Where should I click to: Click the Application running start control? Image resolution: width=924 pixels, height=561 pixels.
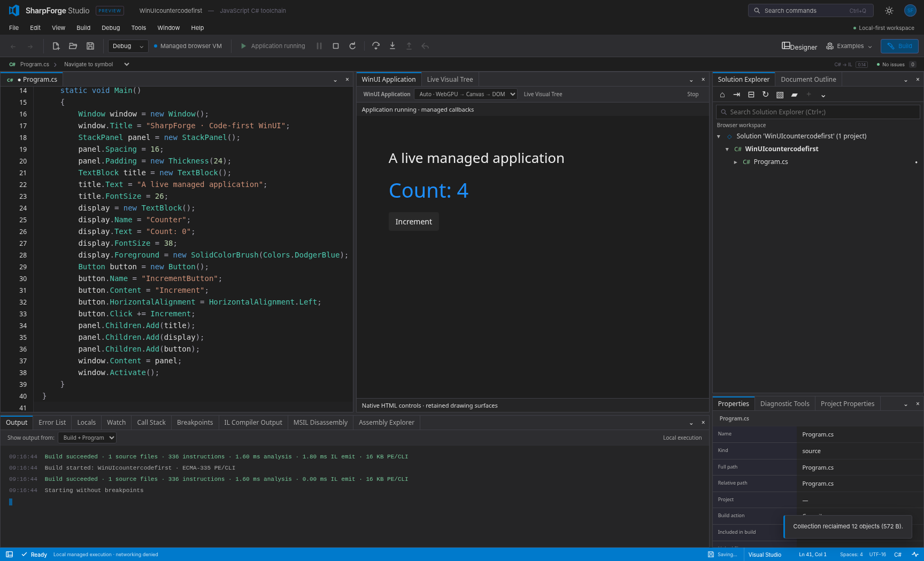tap(273, 46)
